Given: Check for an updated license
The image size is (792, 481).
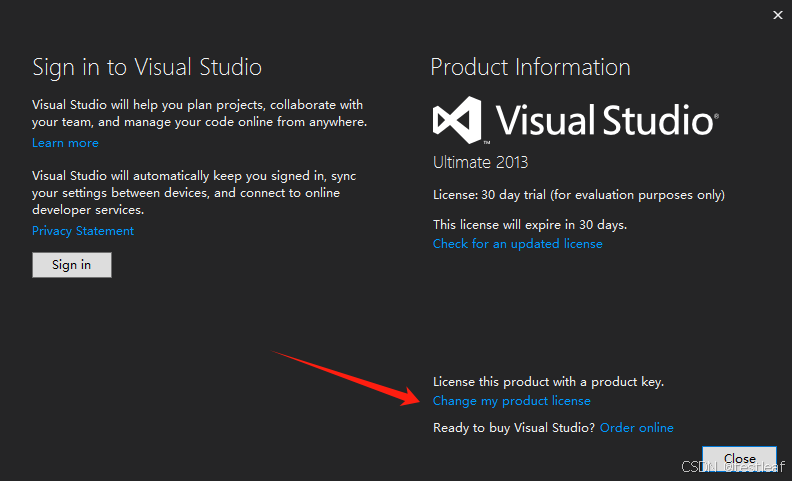Looking at the screenshot, I should click(517, 244).
